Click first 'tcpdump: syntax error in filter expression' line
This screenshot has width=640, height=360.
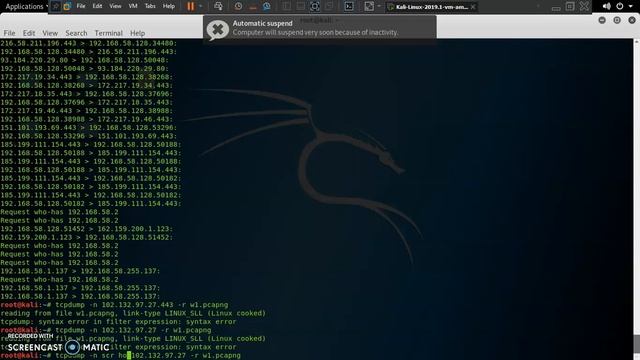click(118, 322)
